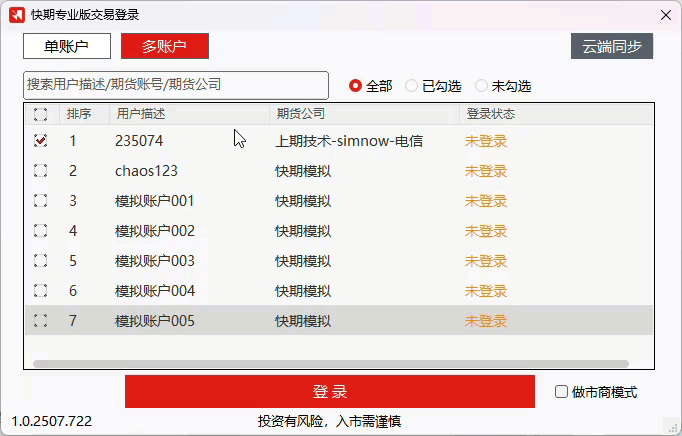The width and height of the screenshot is (682, 436).
Task: Switch to the 单账户 tab
Action: pyautogui.click(x=67, y=46)
